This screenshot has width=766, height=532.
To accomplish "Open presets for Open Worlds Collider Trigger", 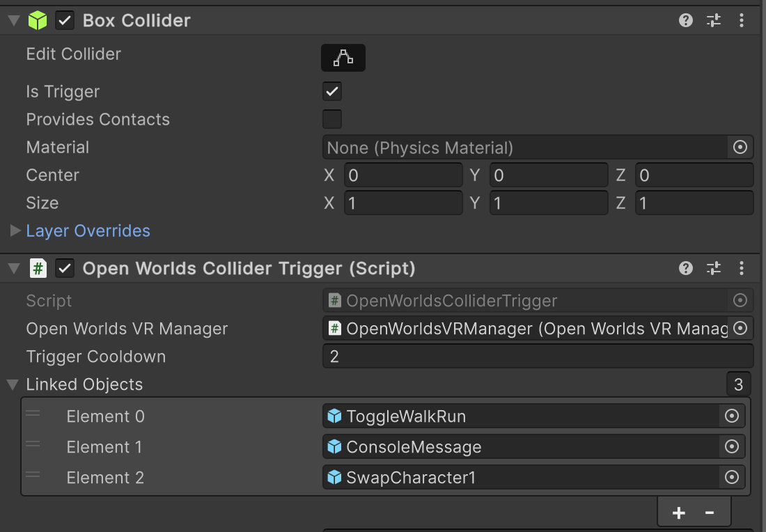I will (x=714, y=268).
